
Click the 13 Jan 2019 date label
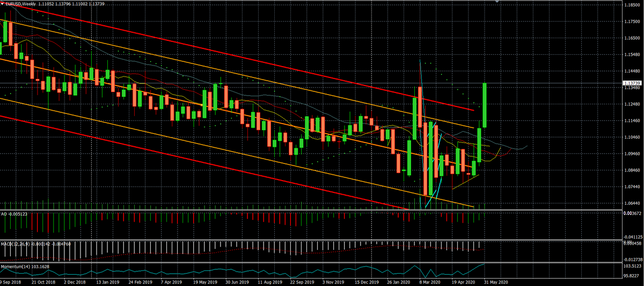pyautogui.click(x=108, y=282)
